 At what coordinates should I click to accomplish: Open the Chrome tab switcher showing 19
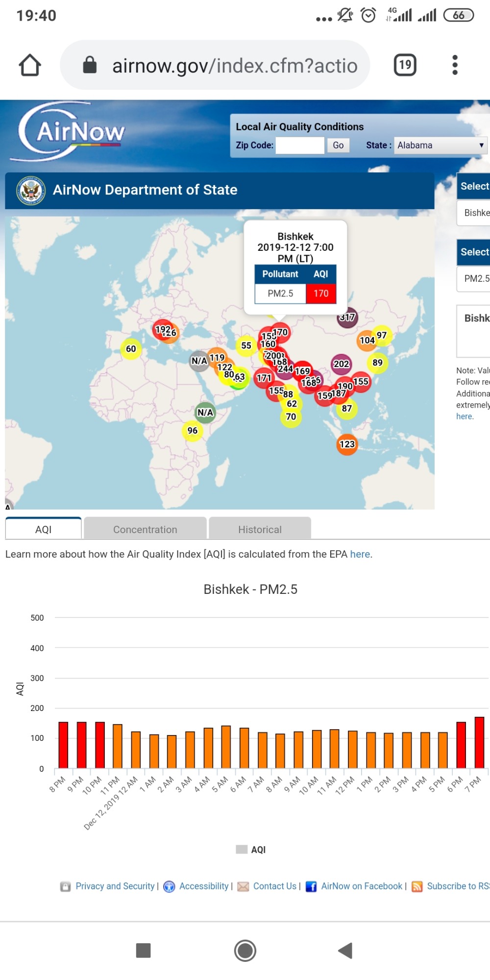tap(405, 65)
